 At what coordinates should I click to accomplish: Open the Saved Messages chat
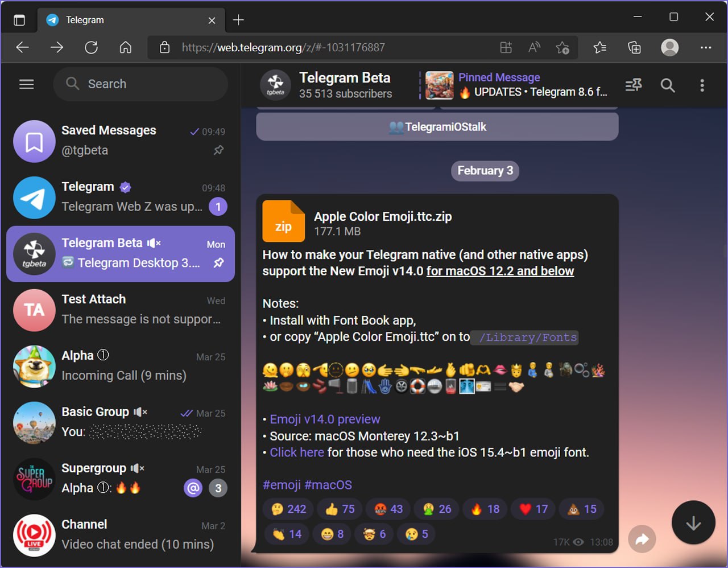pyautogui.click(x=121, y=141)
